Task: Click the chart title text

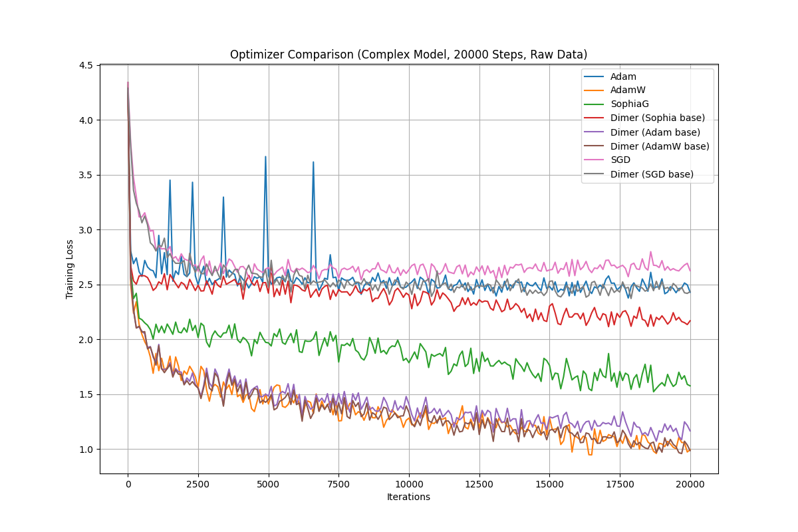Action: [408, 55]
